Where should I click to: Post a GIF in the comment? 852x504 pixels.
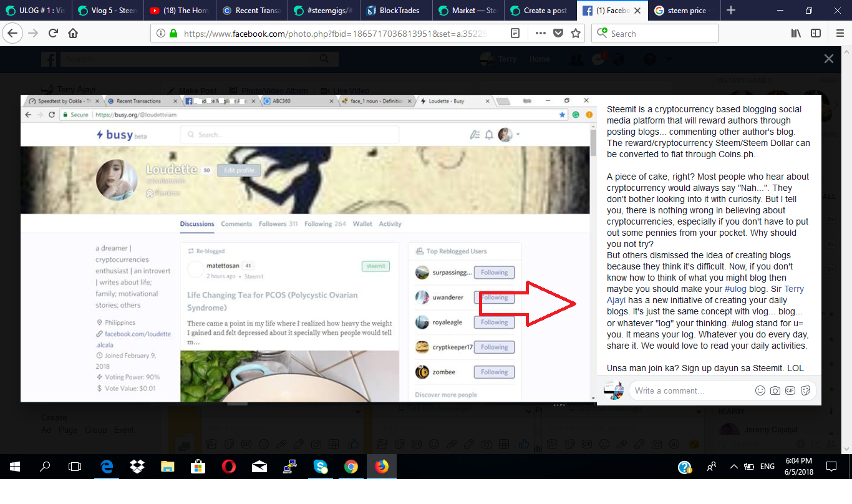[x=790, y=390]
